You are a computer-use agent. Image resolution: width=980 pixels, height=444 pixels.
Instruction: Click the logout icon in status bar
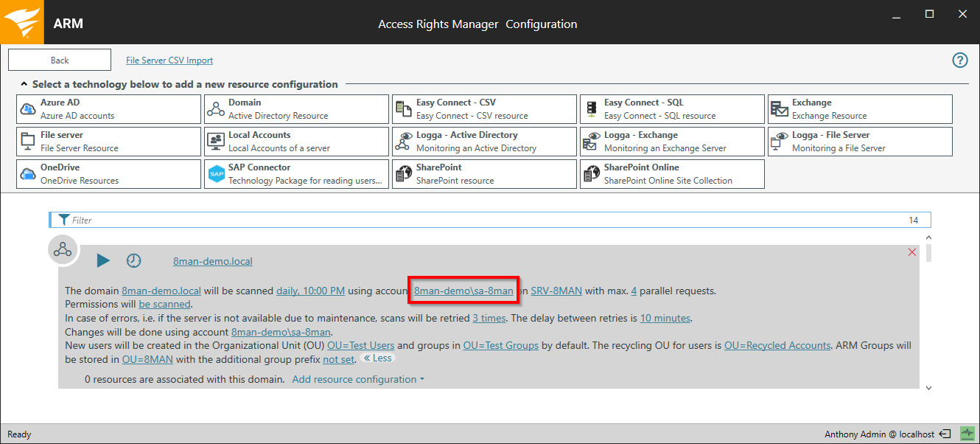(947, 434)
